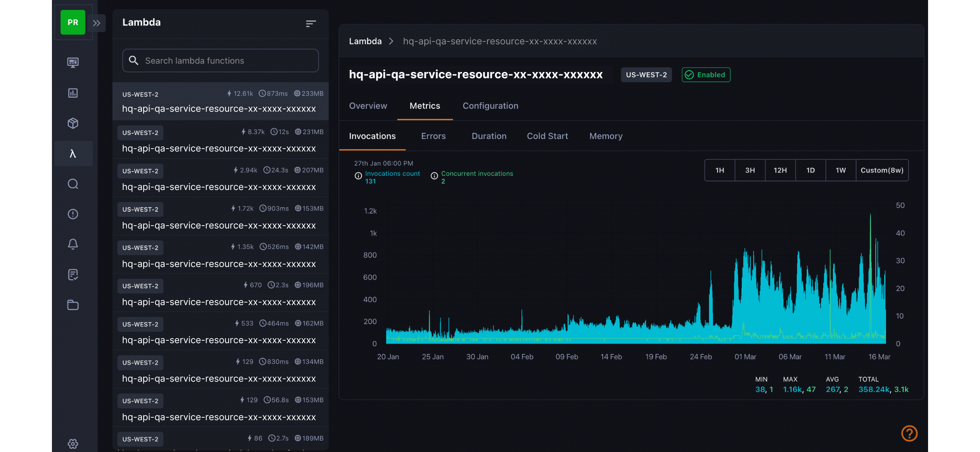Select the Memory metric tab
The image size is (980, 452).
(x=606, y=136)
